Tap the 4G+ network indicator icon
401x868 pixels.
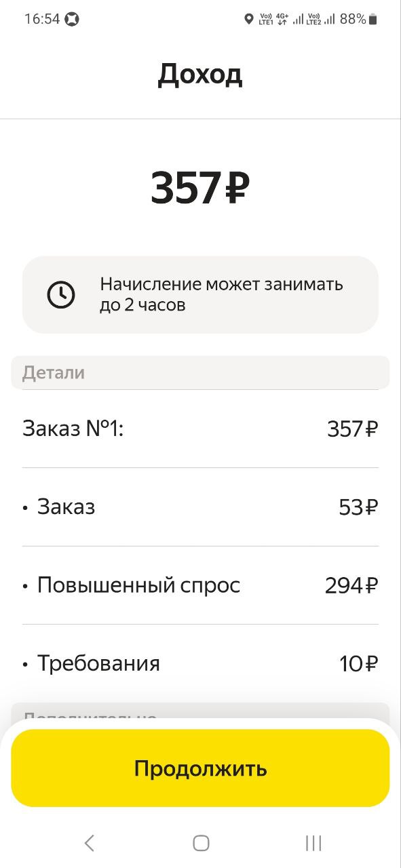(282, 19)
